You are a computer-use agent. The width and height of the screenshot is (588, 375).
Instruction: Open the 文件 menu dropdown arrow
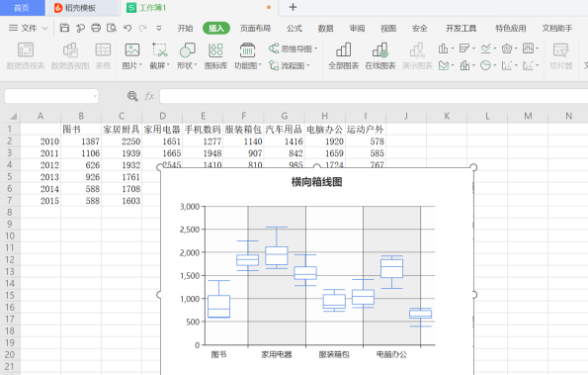(44, 28)
